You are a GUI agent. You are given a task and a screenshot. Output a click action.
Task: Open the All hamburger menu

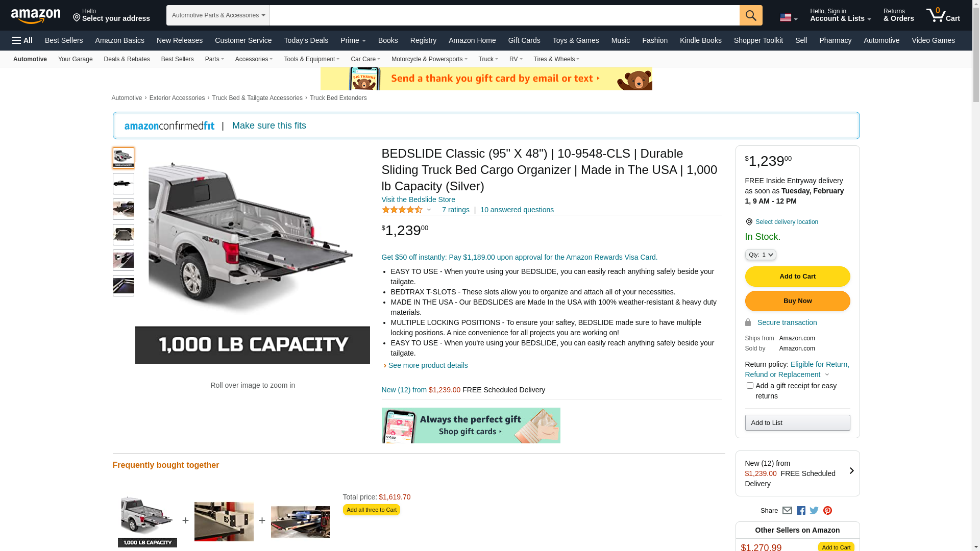(22, 40)
